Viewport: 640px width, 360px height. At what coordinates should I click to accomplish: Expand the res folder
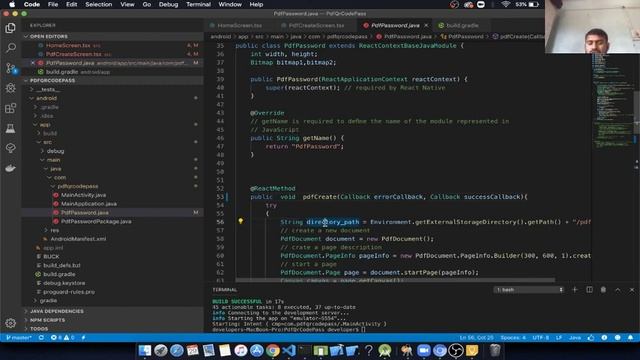[54, 230]
